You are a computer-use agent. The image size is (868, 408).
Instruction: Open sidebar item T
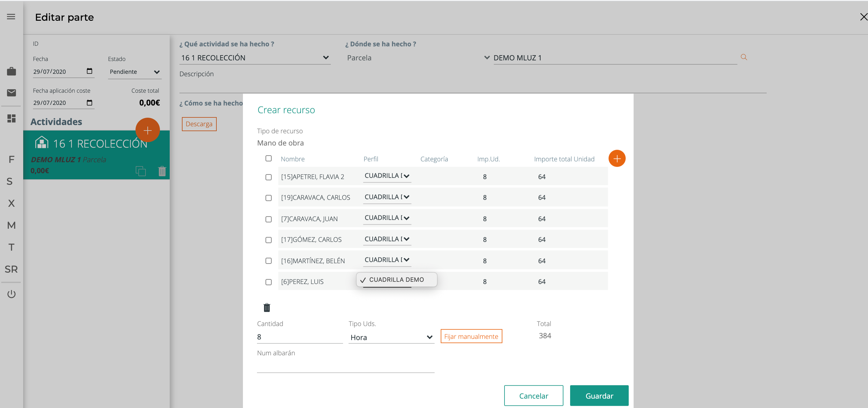coord(12,247)
